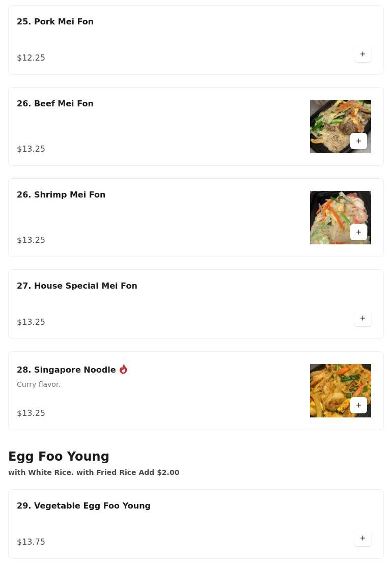Image resolution: width=392 pixels, height=563 pixels.
Task: Add Vegetable Egg Foo Young via plus icon
Action: coord(362,538)
